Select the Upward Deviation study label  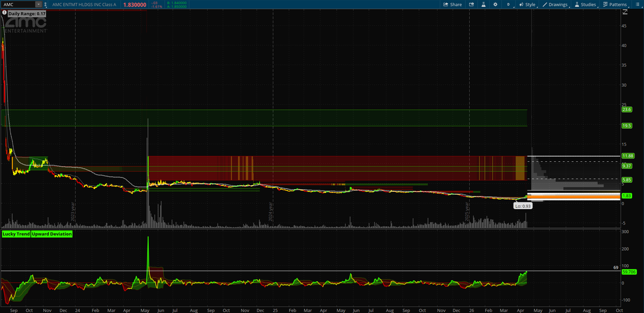pos(51,234)
